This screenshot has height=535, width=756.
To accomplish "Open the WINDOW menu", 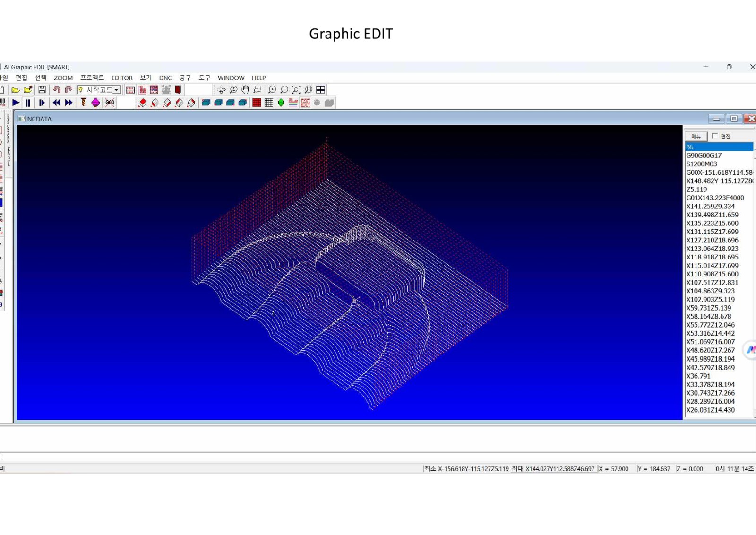I will 231,78.
